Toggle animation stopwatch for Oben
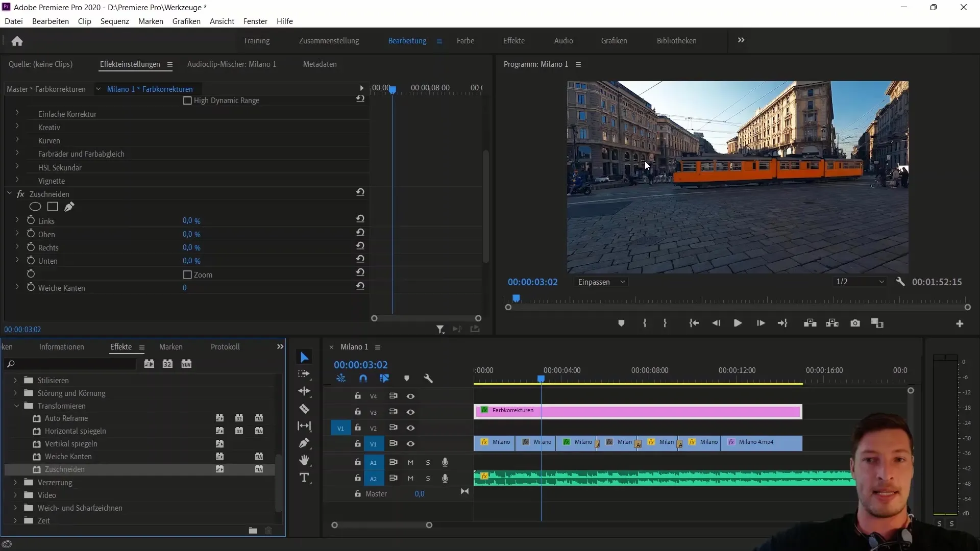The image size is (980, 551). point(31,234)
